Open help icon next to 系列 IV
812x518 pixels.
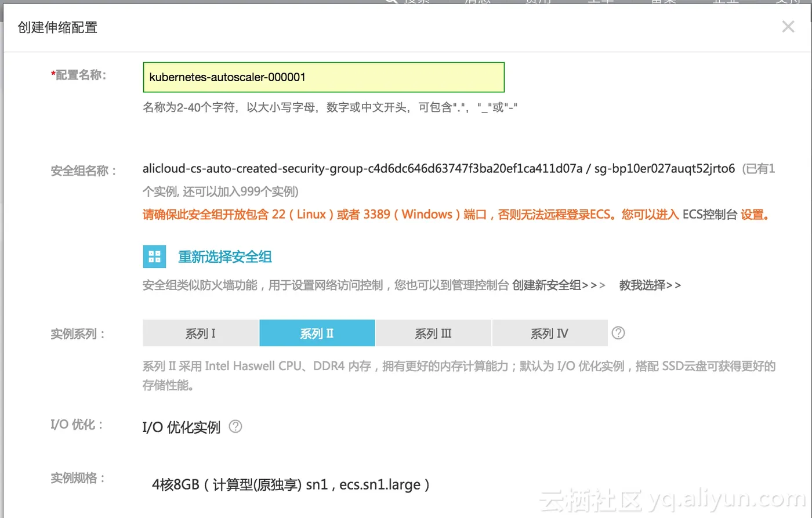[x=618, y=333]
